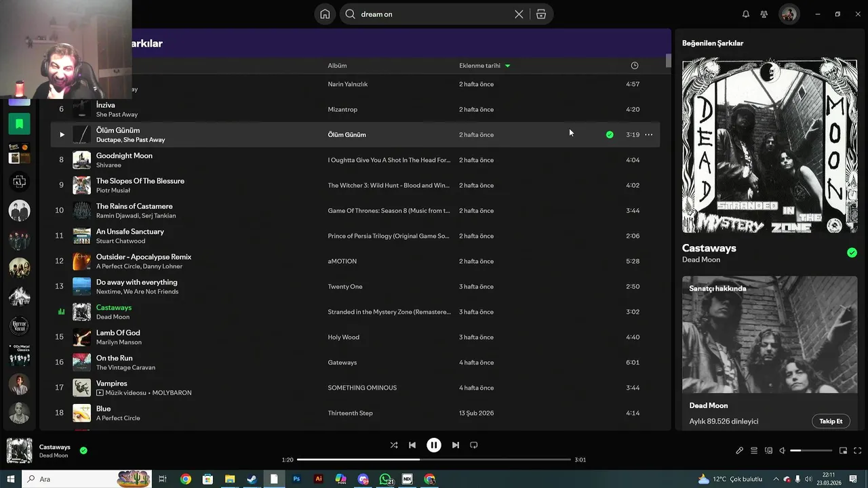Click the Beğenilen Şarkılar panel title

coord(713,43)
